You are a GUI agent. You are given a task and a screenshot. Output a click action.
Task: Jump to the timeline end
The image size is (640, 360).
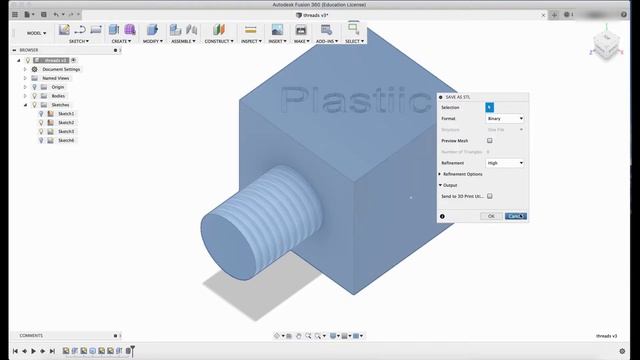52,351
